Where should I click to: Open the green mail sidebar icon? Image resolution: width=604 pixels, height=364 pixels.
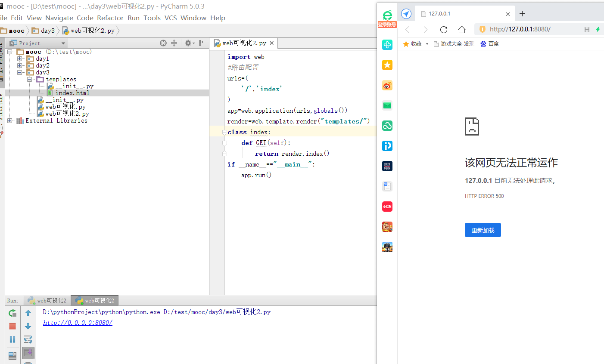click(x=387, y=105)
